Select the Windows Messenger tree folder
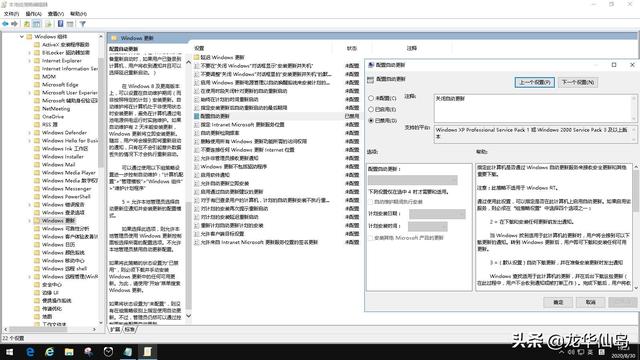 [x=67, y=189]
